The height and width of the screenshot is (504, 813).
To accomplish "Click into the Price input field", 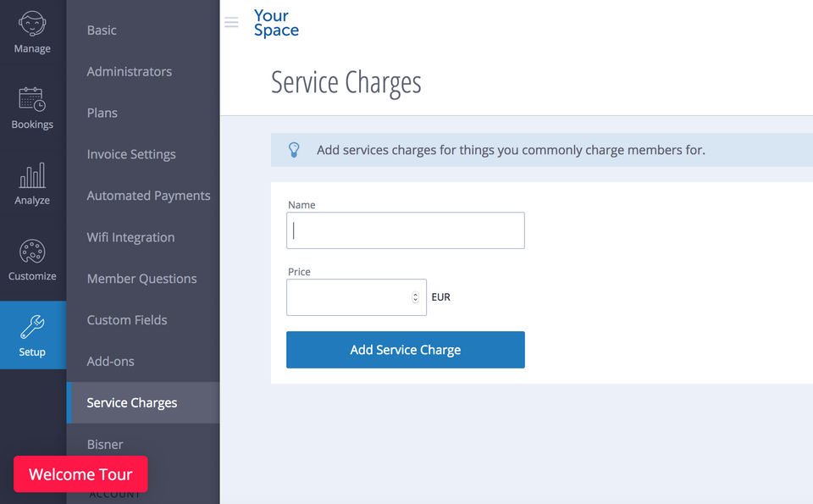I will click(x=347, y=297).
